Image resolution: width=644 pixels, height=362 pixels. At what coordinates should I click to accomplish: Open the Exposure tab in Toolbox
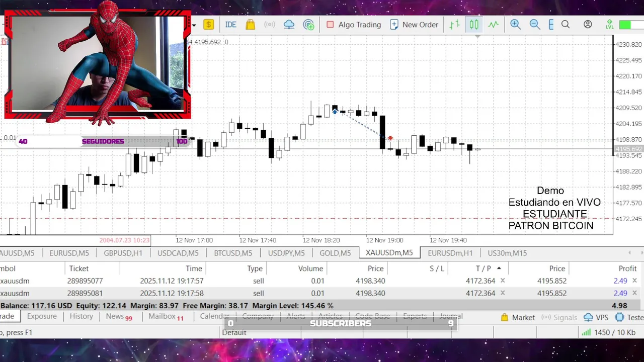pyautogui.click(x=42, y=316)
